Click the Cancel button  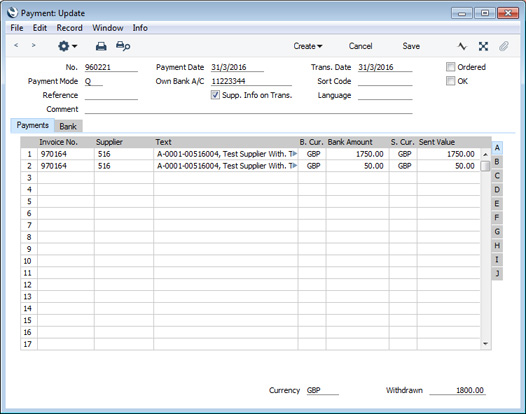click(360, 46)
